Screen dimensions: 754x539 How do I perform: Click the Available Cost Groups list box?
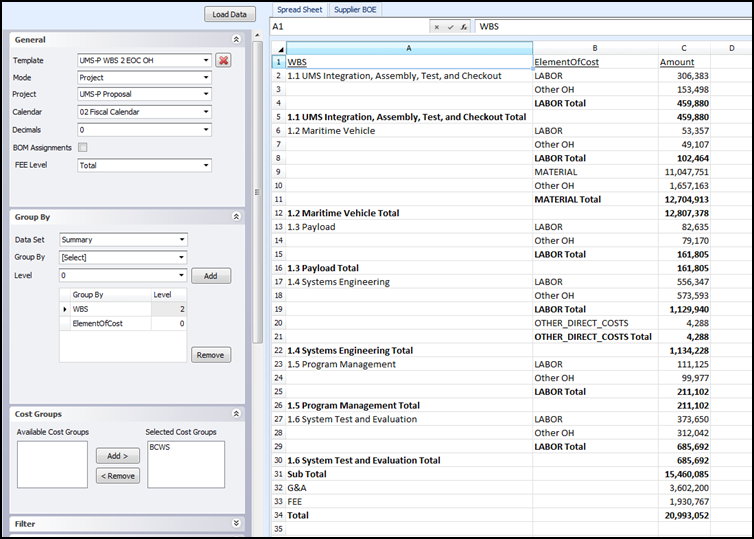(x=52, y=464)
